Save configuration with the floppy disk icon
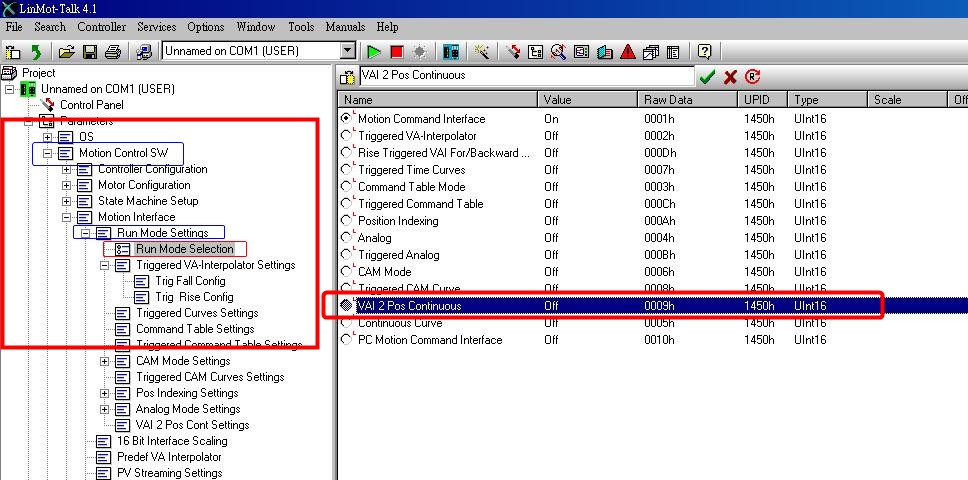The width and height of the screenshot is (968, 480). tap(90, 52)
